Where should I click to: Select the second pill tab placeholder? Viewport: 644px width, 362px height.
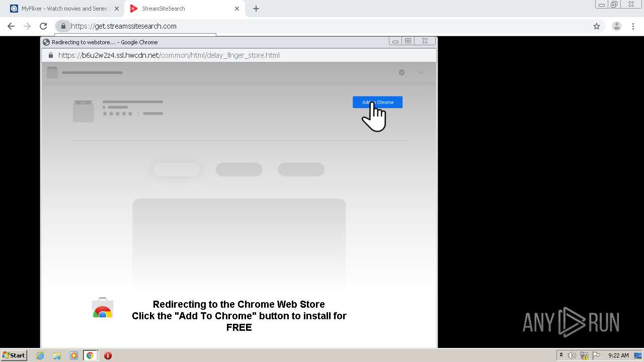click(x=239, y=169)
